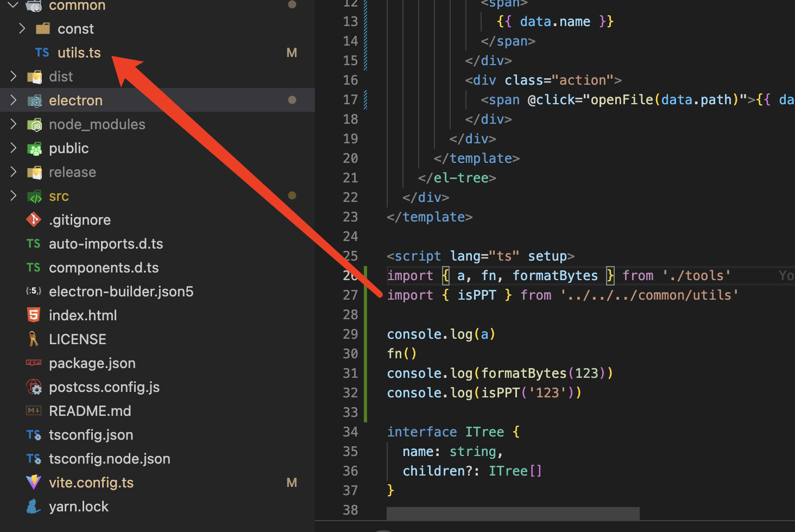
Task: Click the yarn icon next to yarn.lock
Action: pos(33,506)
